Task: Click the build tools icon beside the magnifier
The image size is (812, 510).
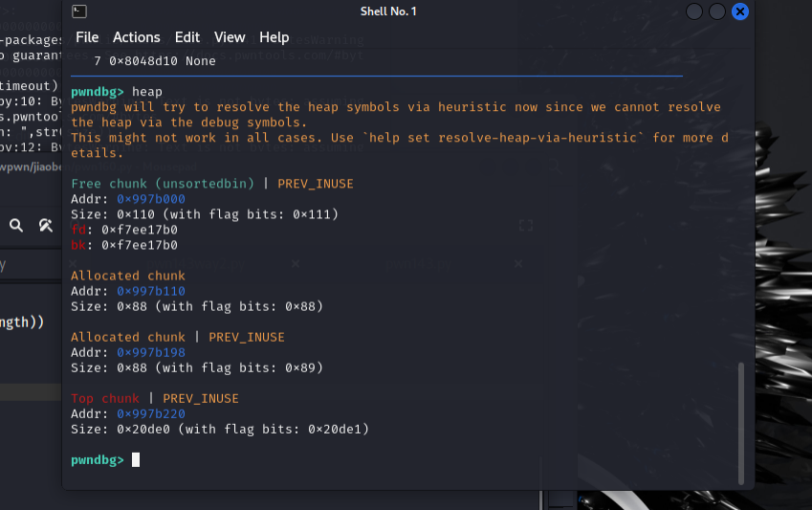Action: [45, 226]
